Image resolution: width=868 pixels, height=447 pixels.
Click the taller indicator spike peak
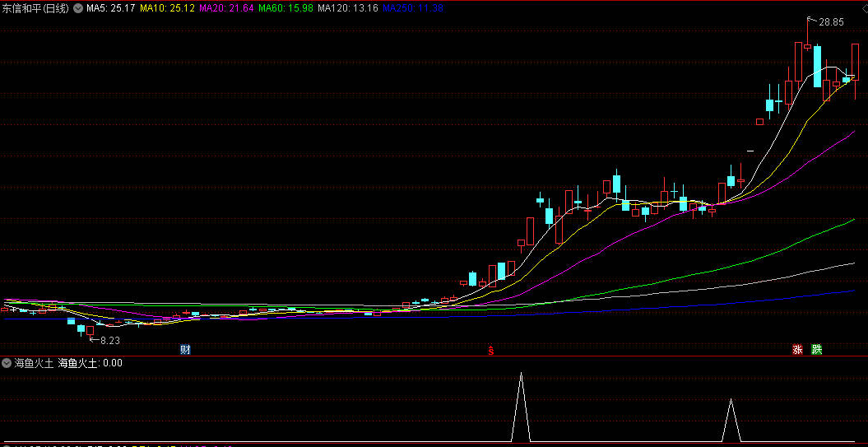521,374
